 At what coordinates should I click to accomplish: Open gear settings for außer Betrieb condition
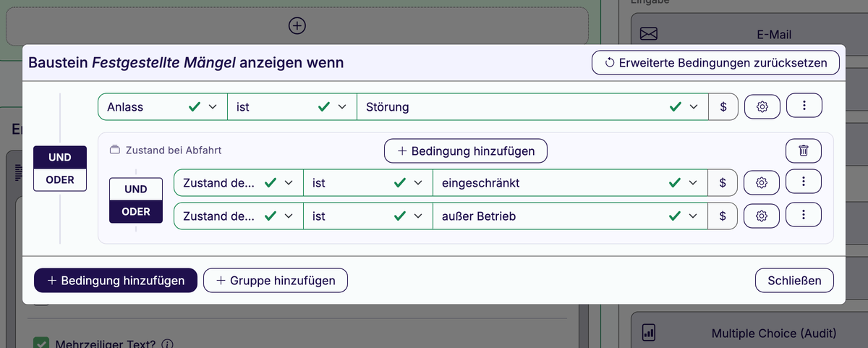762,216
